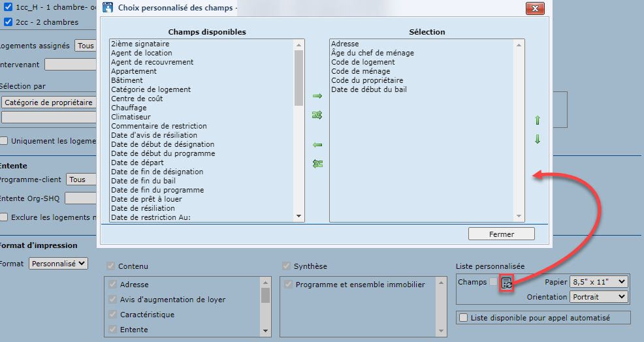Select 'Catégorie de logement' in available fields
This screenshot has height=342, width=644.
click(x=151, y=89)
